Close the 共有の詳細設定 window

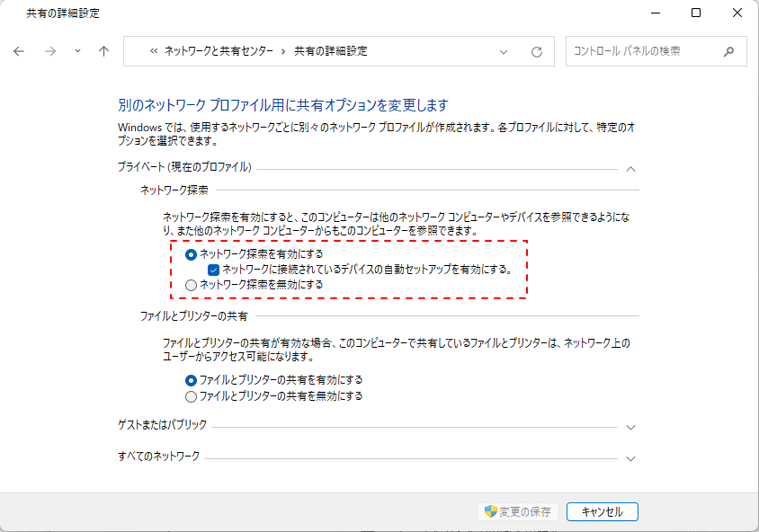tap(737, 13)
